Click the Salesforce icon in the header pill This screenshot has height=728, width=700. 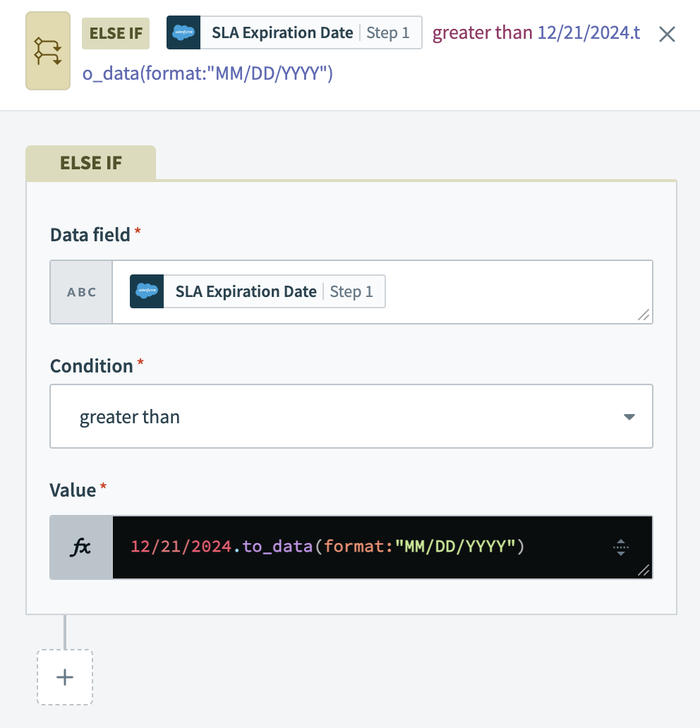pyautogui.click(x=183, y=32)
